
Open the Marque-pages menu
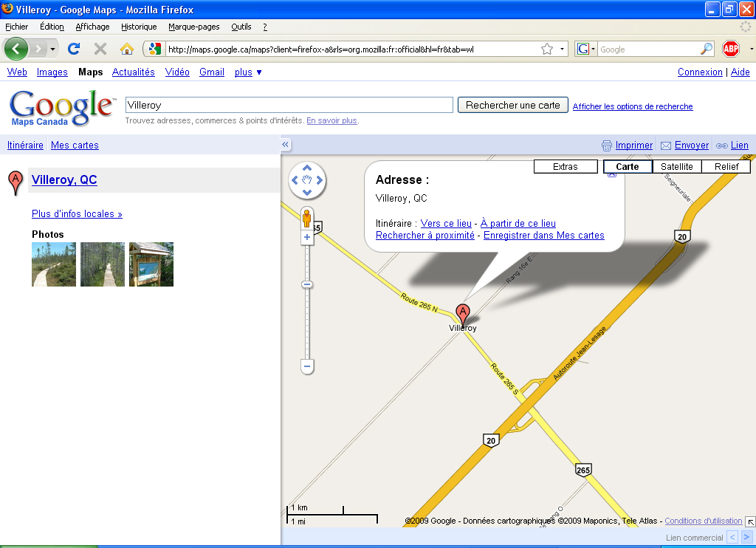tap(194, 27)
